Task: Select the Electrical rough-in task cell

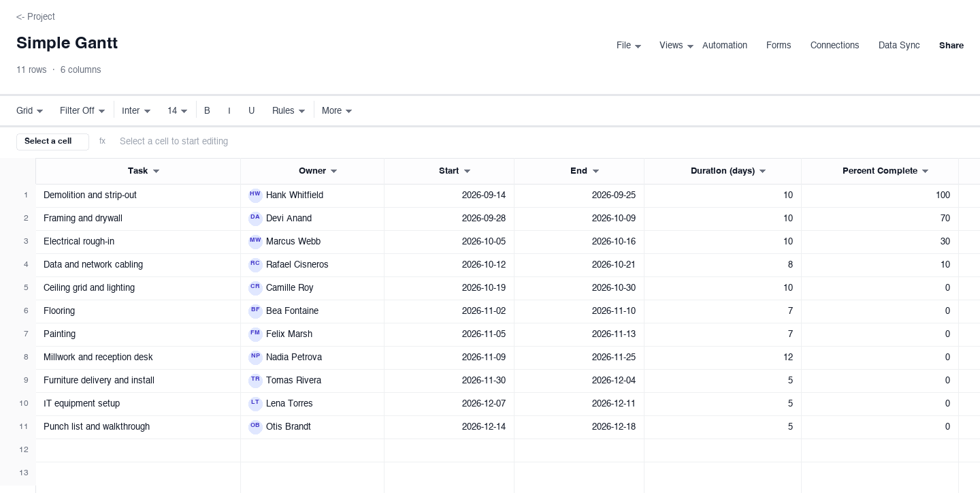Action: (x=138, y=242)
